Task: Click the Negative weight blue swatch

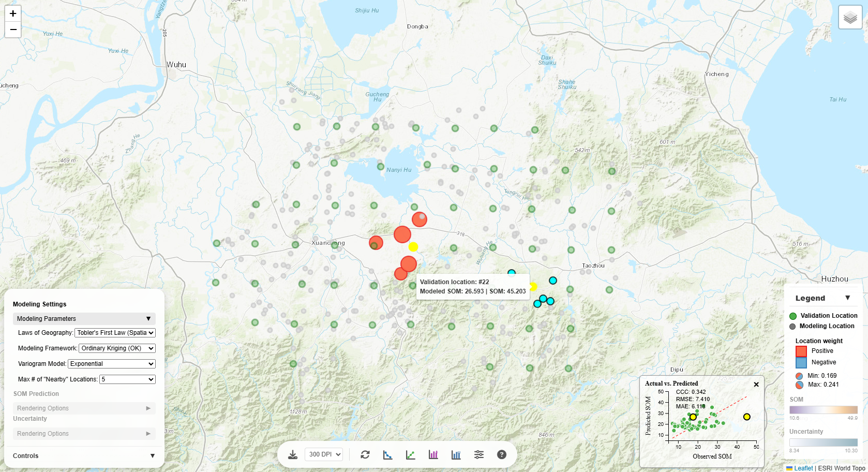Action: pyautogui.click(x=801, y=362)
